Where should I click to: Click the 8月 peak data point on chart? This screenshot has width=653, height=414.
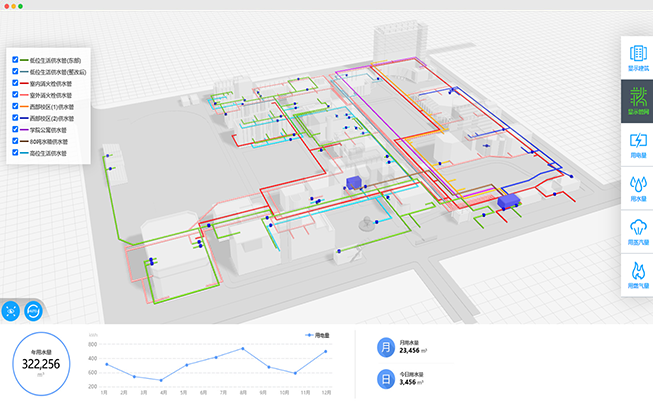[x=242, y=349]
